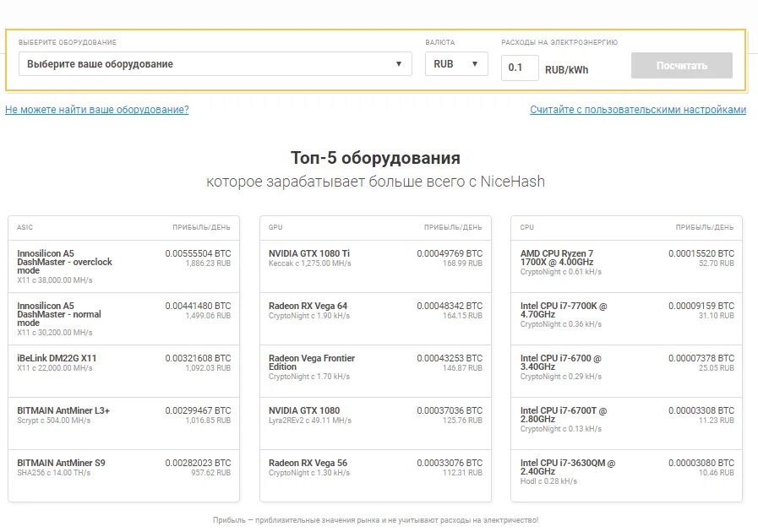The width and height of the screenshot is (758, 532).
Task: Select BITMAIN AntMiner L3+ entry
Action: [x=123, y=423]
